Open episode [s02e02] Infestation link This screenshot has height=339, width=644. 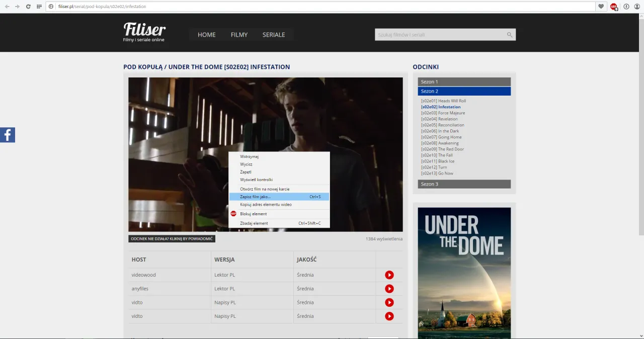441,107
